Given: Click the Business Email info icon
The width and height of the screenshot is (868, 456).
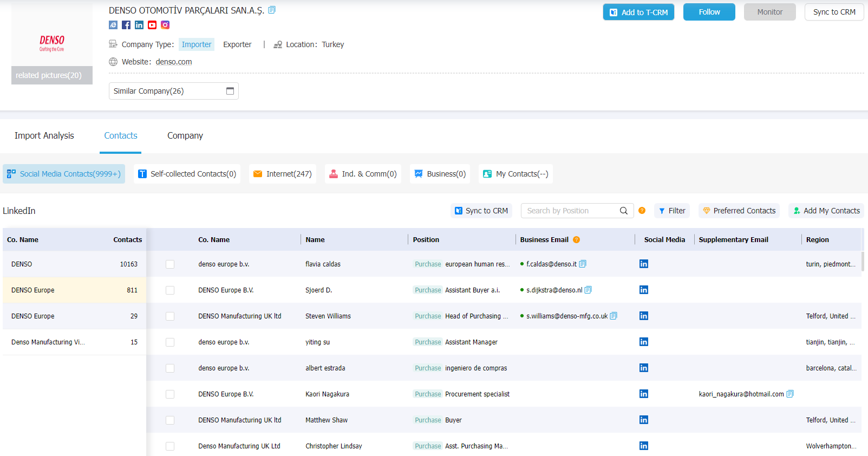Looking at the screenshot, I should (x=576, y=239).
